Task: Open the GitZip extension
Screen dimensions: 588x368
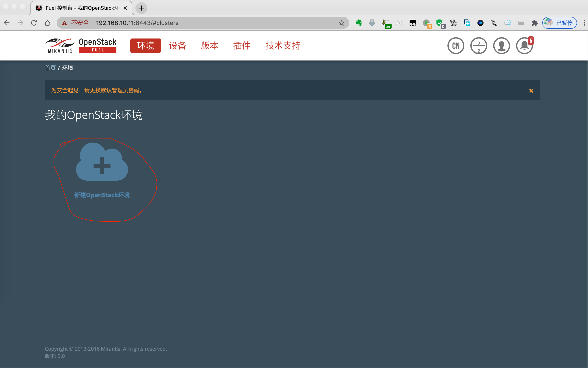Action: 453,23
